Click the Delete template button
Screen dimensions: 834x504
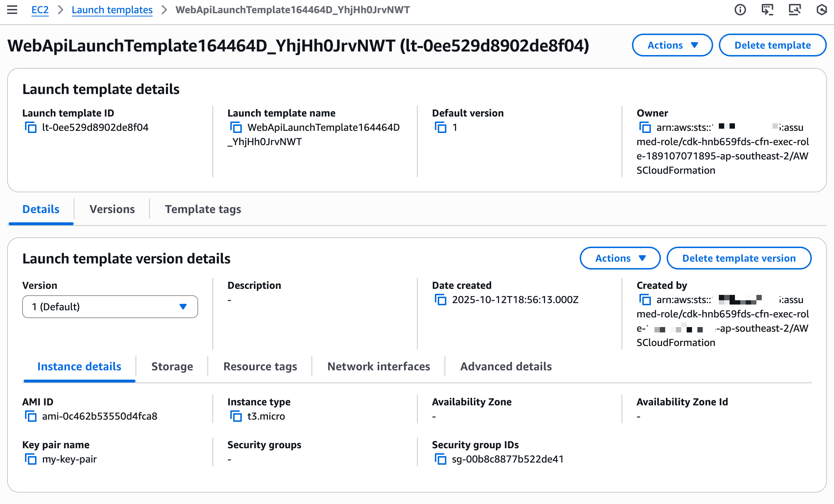[x=772, y=45]
